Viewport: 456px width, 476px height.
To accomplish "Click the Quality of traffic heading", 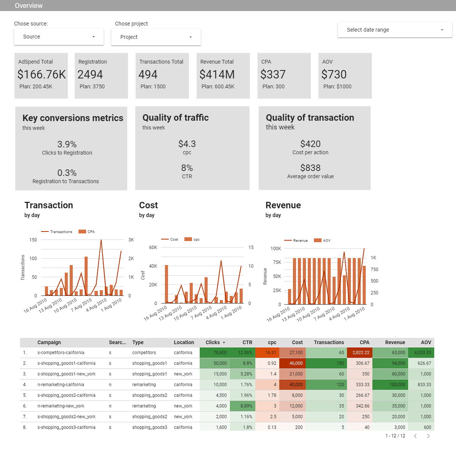I will [x=176, y=118].
